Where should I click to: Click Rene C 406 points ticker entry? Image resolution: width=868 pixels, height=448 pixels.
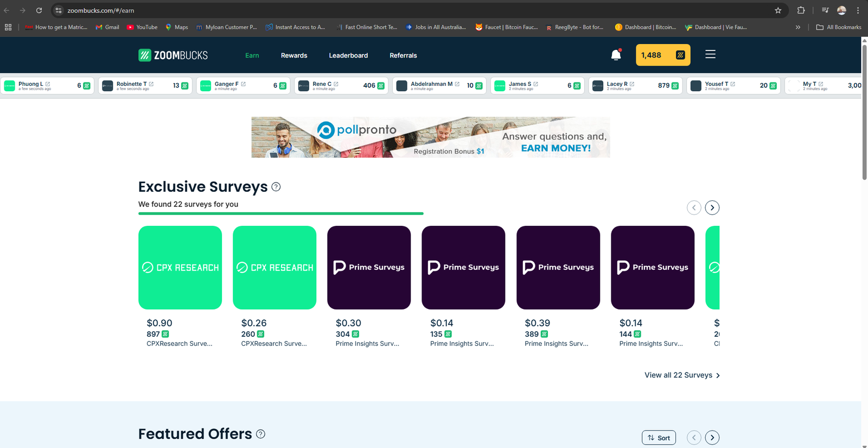click(x=341, y=86)
